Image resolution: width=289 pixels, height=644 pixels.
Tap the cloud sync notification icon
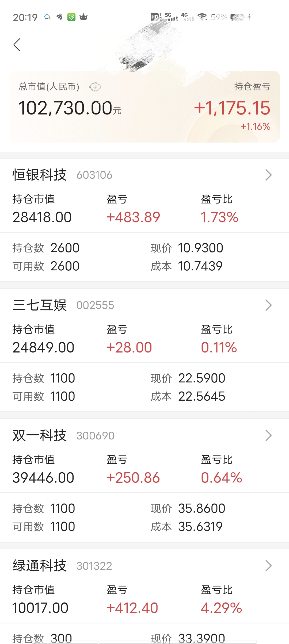pos(47,17)
